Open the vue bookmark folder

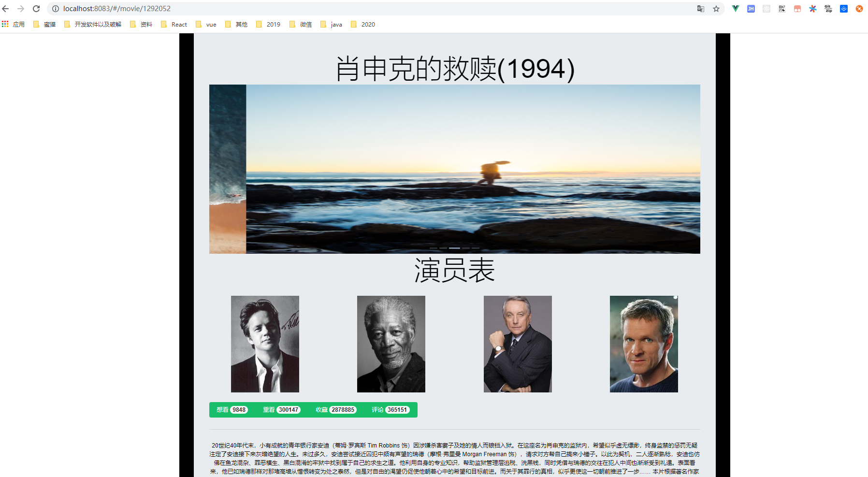[x=206, y=24]
